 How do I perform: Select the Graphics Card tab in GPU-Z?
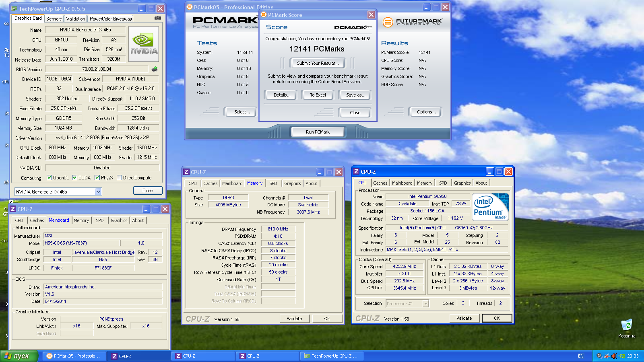[28, 18]
